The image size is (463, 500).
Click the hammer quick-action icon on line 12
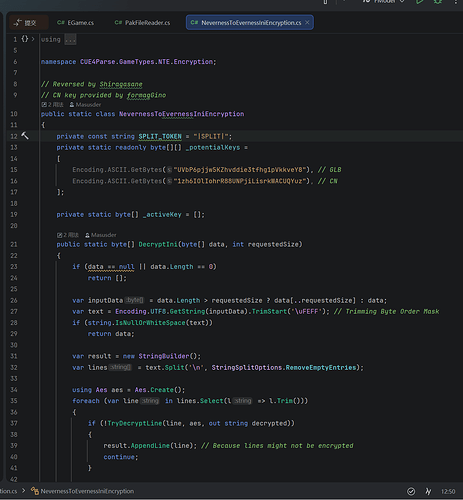[25, 136]
